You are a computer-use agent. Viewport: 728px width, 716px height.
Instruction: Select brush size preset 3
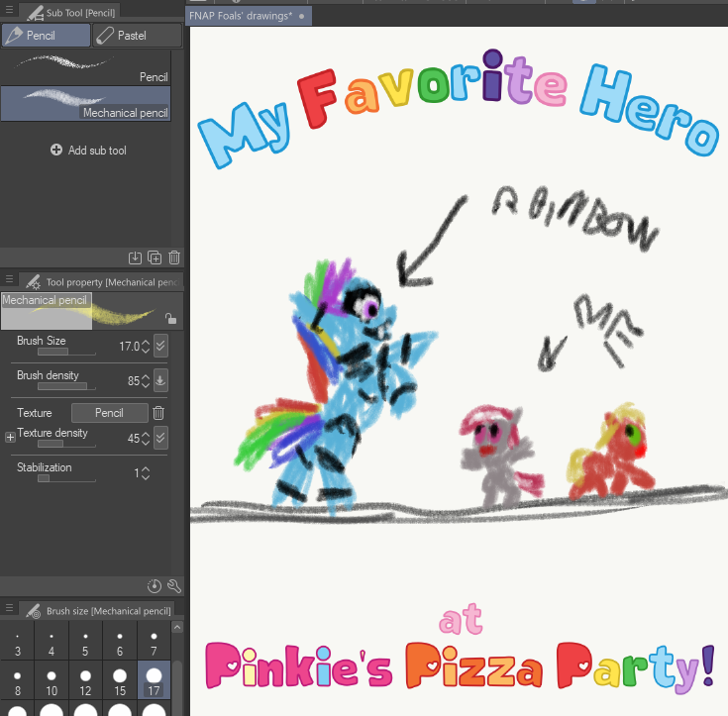tap(17, 643)
